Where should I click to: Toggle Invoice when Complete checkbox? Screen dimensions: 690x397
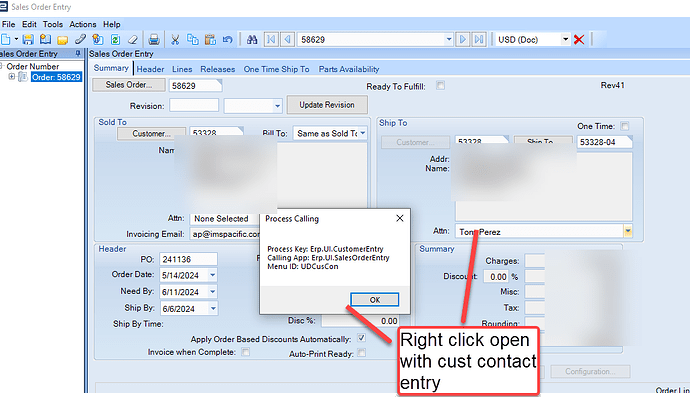pos(246,352)
